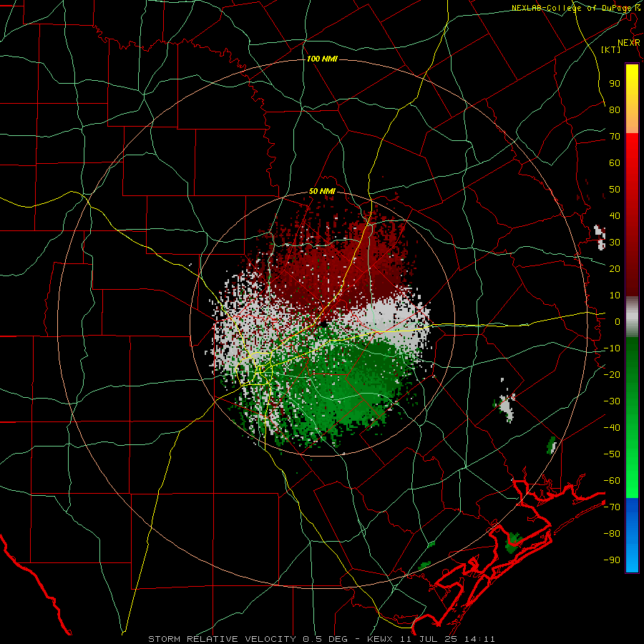Click the black radar site dot at center

[x=324, y=324]
